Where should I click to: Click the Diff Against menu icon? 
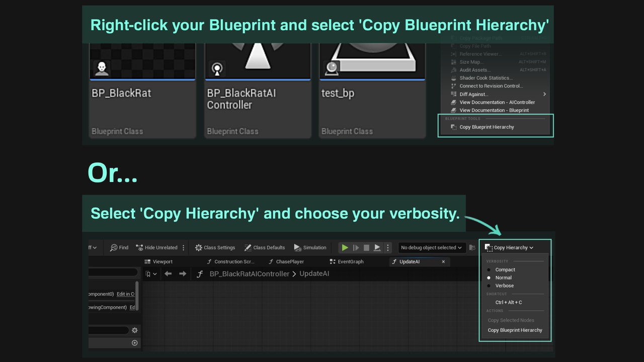[454, 94]
